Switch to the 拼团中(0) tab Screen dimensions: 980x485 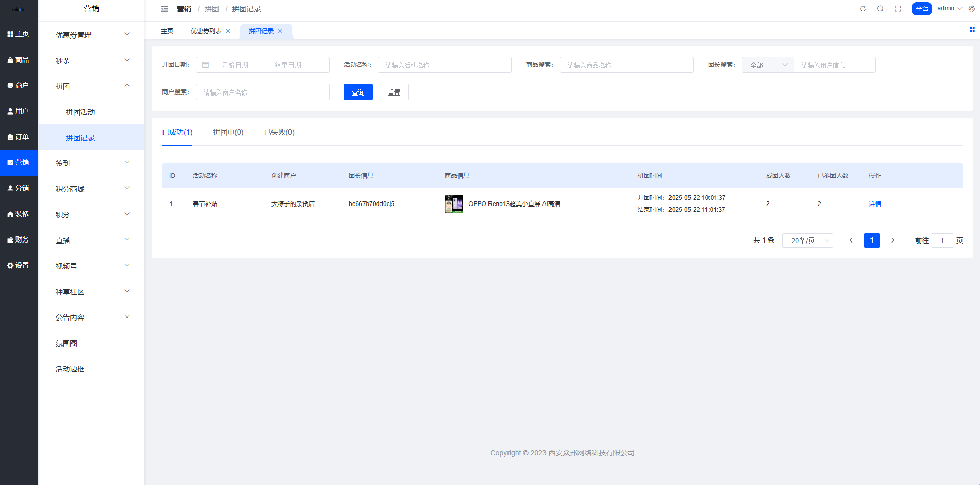(228, 133)
